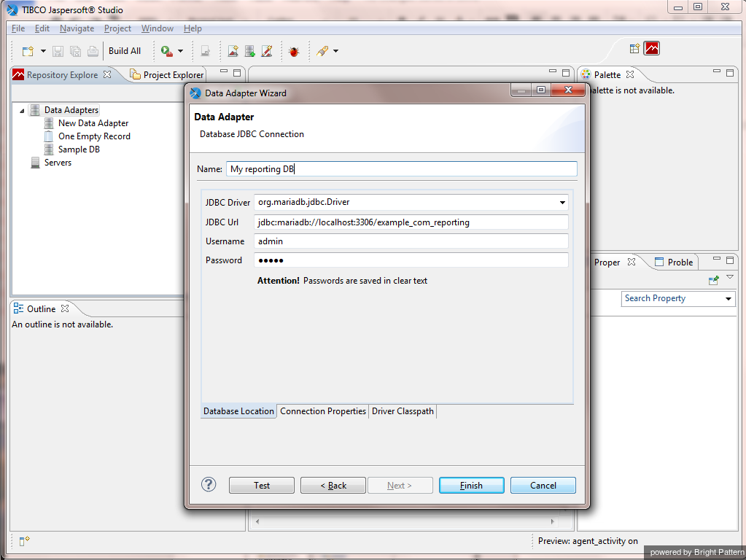The height and width of the screenshot is (560, 746).
Task: Click the pin properties icon
Action: tap(714, 281)
